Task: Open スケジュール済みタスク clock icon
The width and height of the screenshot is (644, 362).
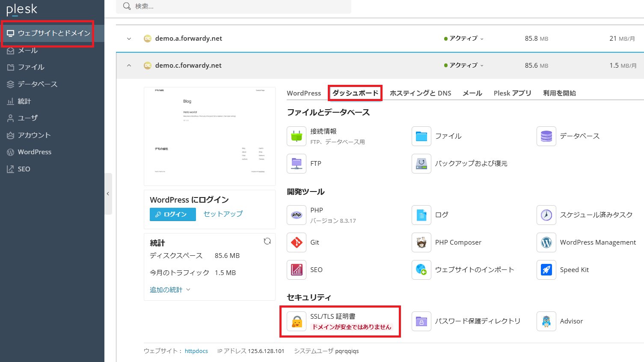Action: click(546, 215)
